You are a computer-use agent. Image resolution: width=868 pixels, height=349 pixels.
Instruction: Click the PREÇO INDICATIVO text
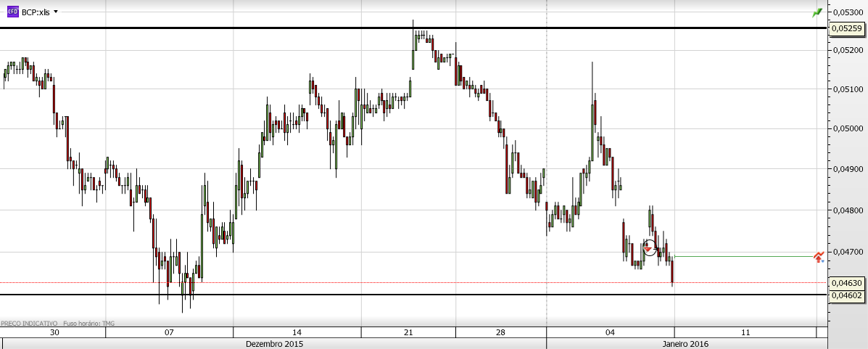(29, 323)
